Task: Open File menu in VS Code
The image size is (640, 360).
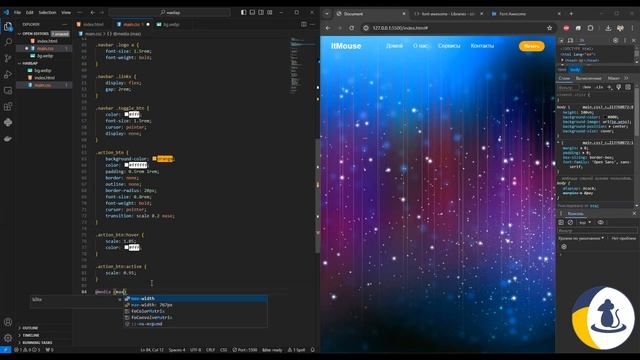Action: [17, 13]
